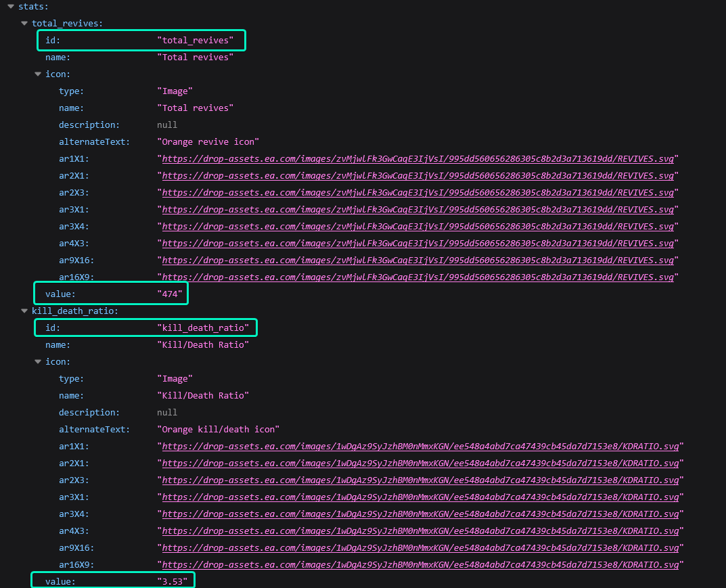The height and width of the screenshot is (588, 726).
Task: Collapse the icon node under total_revives
Action: click(x=38, y=74)
